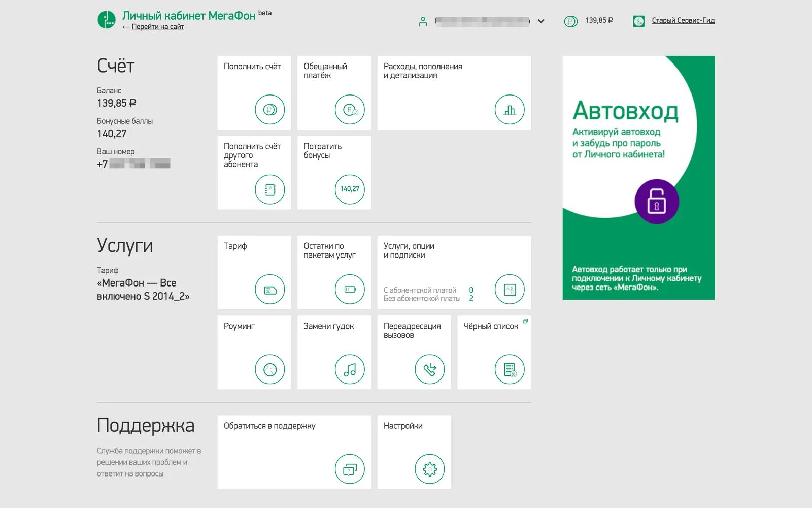Click the Тариф SIM card icon

pyautogui.click(x=270, y=290)
